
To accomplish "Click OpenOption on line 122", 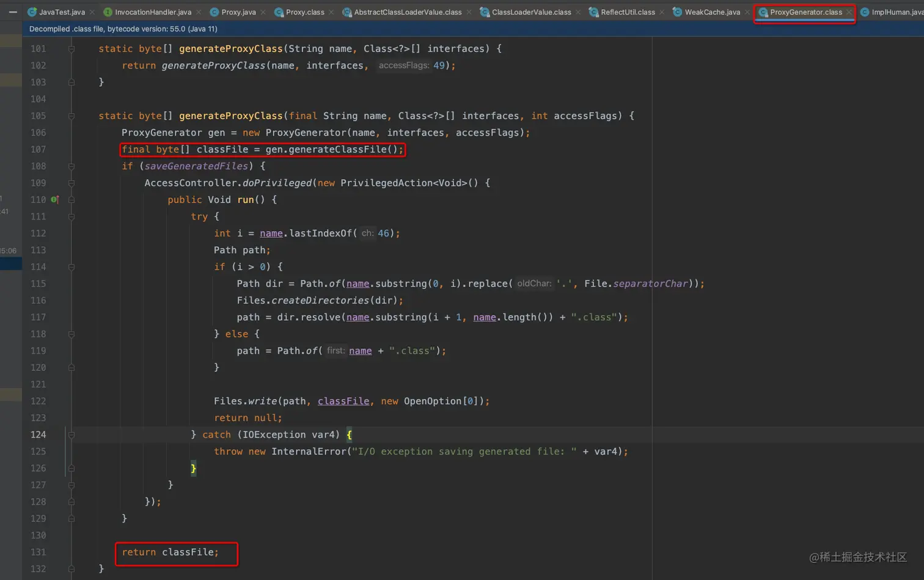I will pos(432,401).
